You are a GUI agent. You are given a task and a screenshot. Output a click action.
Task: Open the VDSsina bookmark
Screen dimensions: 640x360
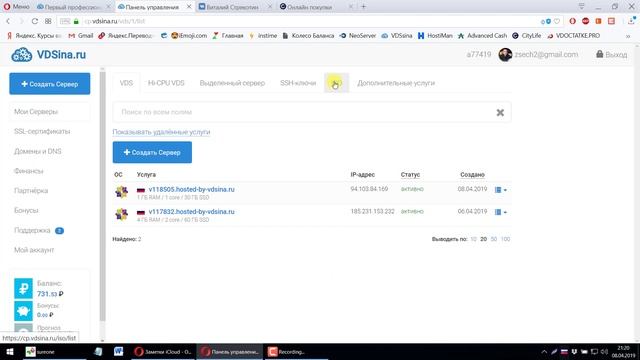pyautogui.click(x=397, y=36)
